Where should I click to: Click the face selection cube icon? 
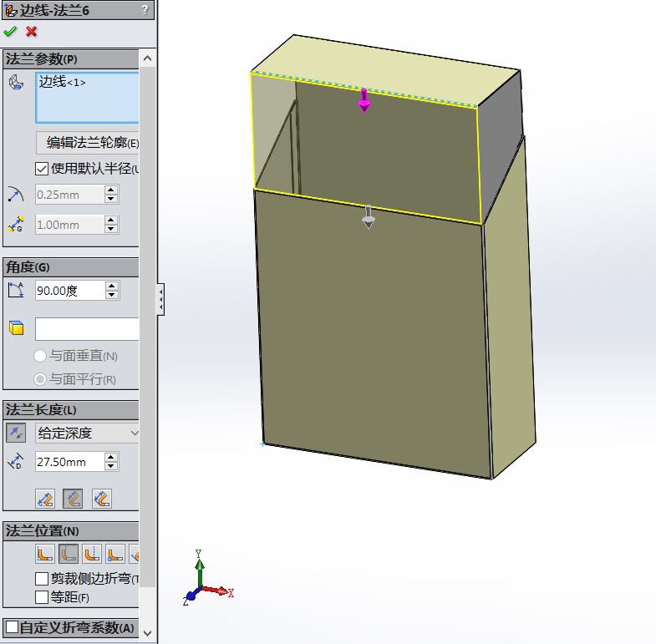click(17, 328)
